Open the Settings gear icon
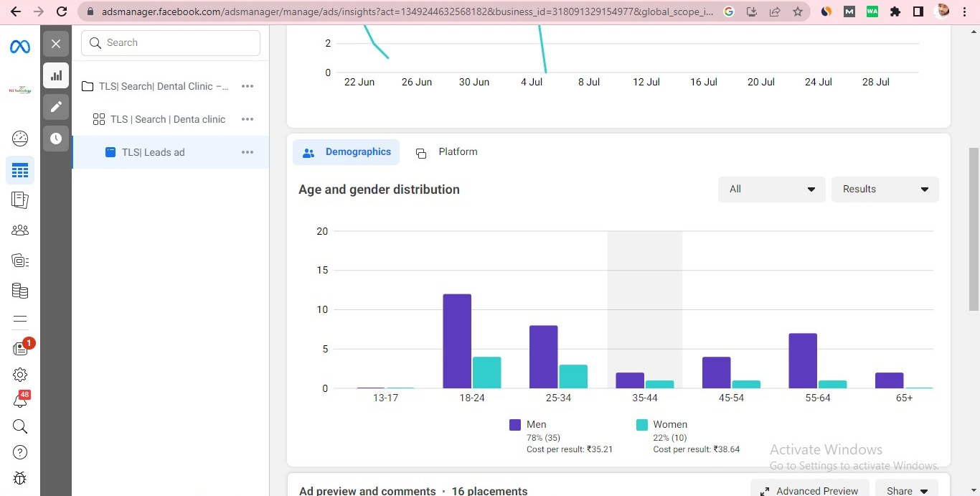This screenshot has height=496, width=980. click(20, 375)
